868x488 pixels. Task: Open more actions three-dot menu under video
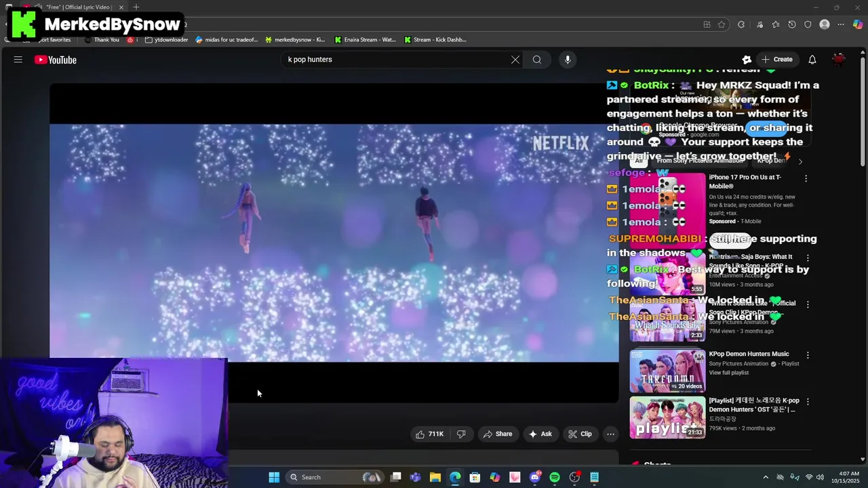click(610, 434)
